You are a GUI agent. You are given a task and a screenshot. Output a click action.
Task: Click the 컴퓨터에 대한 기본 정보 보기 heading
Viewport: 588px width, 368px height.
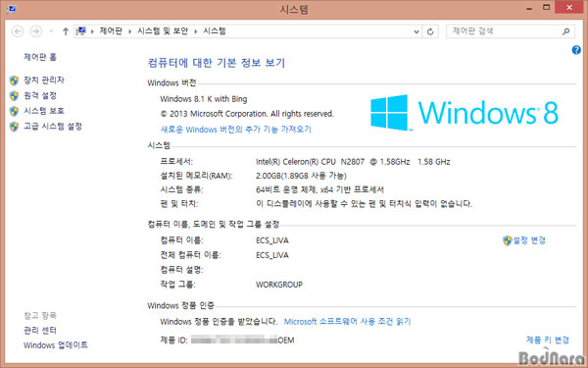(217, 63)
